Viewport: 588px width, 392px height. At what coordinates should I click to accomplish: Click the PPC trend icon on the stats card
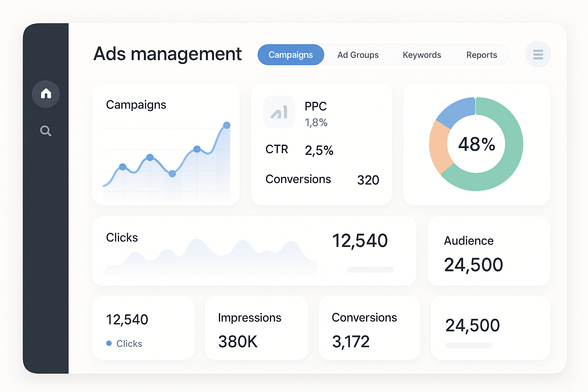(x=279, y=112)
